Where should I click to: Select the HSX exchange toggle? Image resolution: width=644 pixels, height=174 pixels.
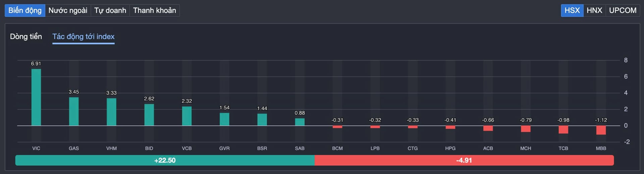(x=572, y=10)
